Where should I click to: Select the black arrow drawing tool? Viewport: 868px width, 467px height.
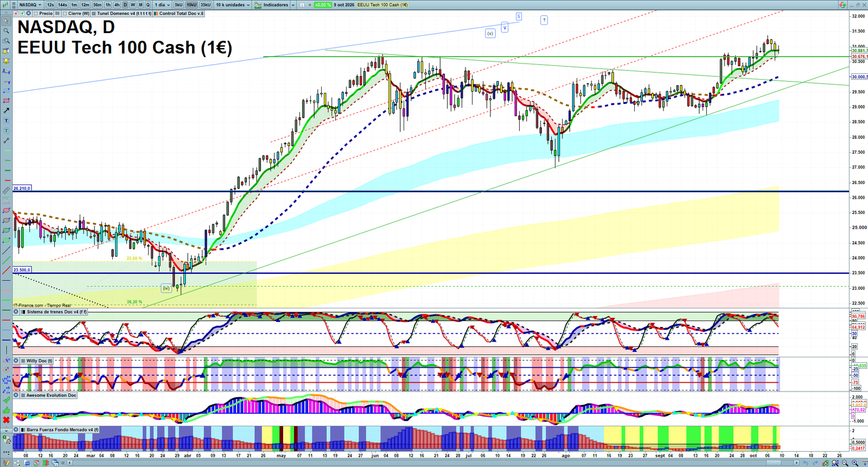coord(6,111)
